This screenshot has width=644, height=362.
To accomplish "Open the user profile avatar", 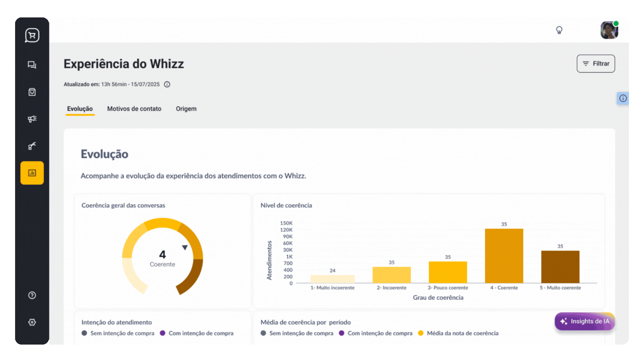I will click(x=609, y=30).
